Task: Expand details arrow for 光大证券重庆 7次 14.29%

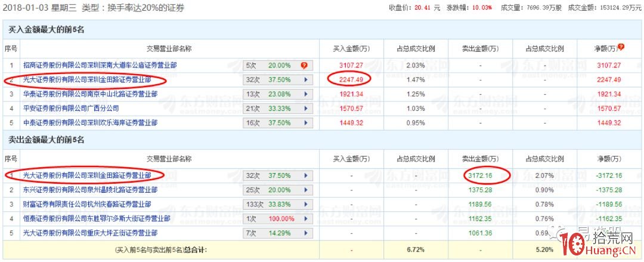Action: pos(305,233)
